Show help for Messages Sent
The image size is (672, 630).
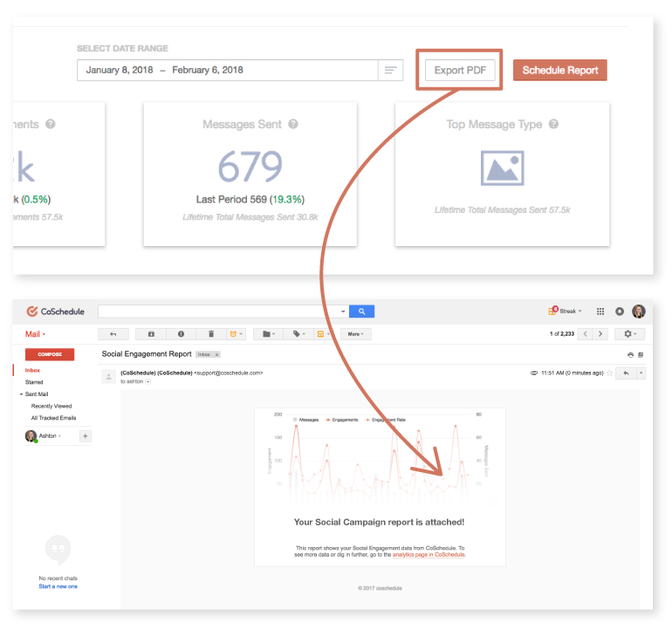[x=293, y=124]
